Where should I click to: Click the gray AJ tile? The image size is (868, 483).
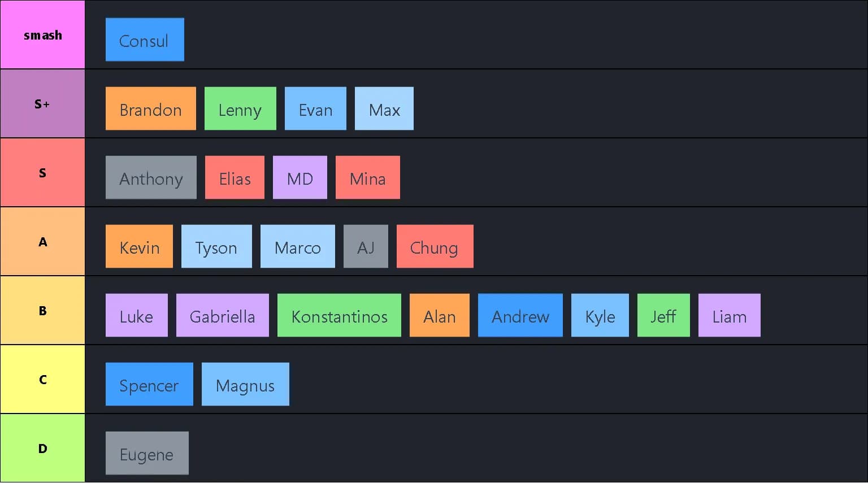366,247
